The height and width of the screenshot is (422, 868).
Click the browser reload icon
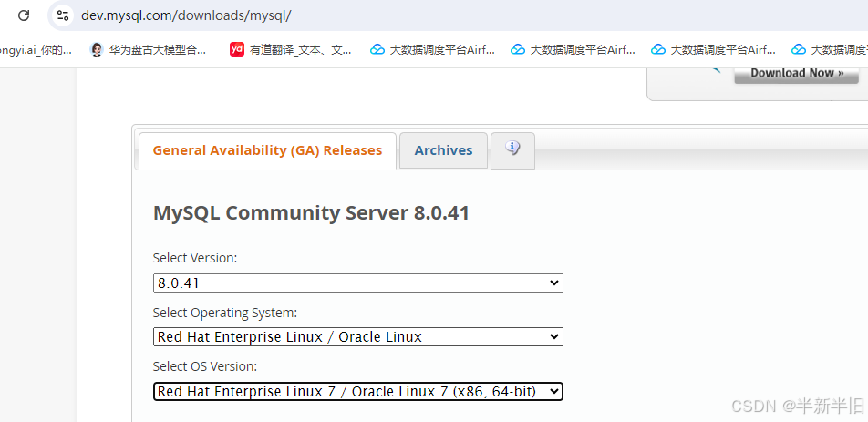(24, 15)
